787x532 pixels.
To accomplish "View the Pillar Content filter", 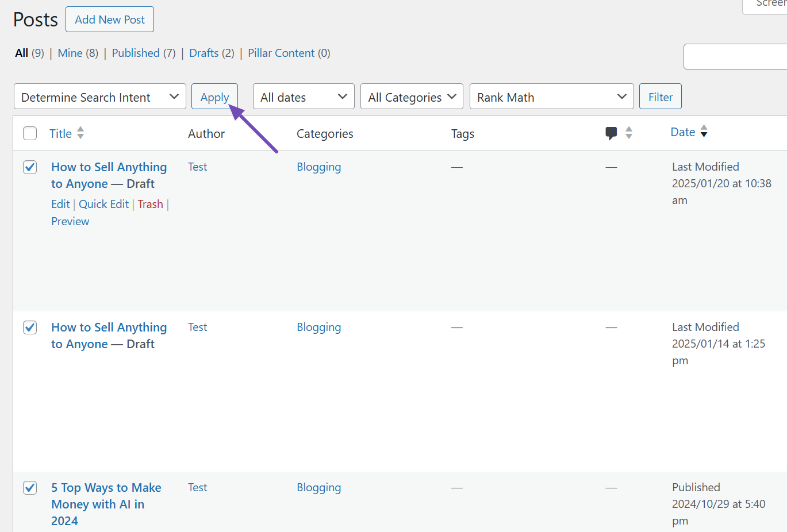I will click(281, 53).
